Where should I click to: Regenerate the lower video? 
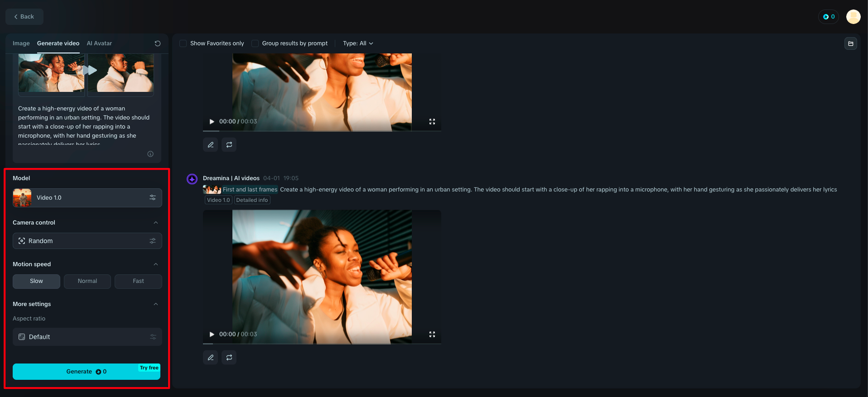point(229,358)
